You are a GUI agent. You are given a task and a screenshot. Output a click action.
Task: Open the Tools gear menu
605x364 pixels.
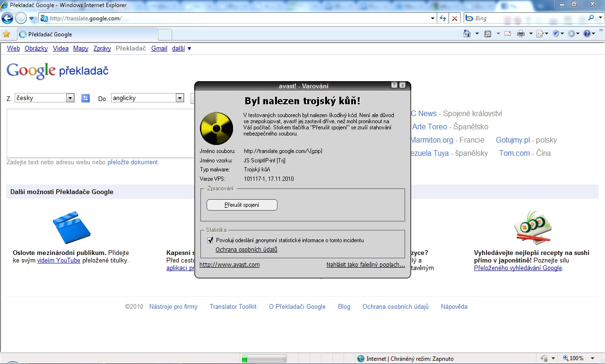click(573, 34)
